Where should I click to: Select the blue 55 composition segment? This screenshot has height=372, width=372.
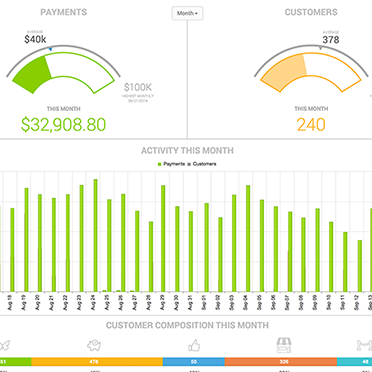[194, 362]
